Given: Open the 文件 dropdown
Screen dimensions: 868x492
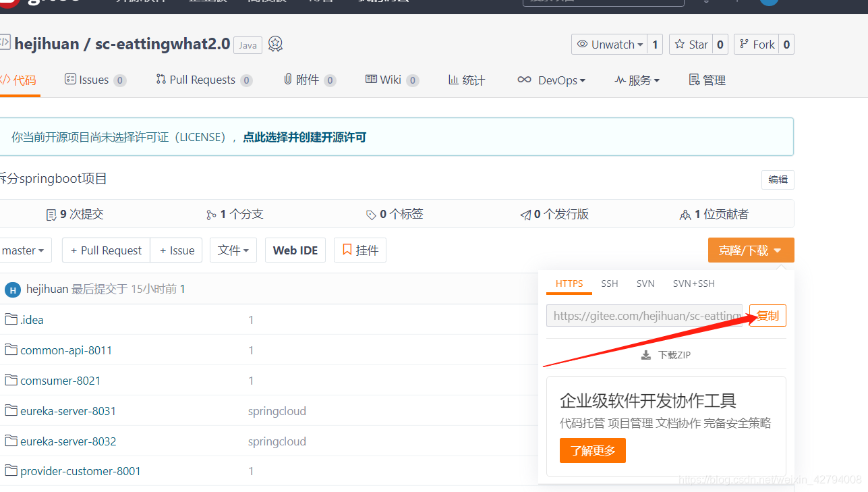Looking at the screenshot, I should pyautogui.click(x=233, y=250).
